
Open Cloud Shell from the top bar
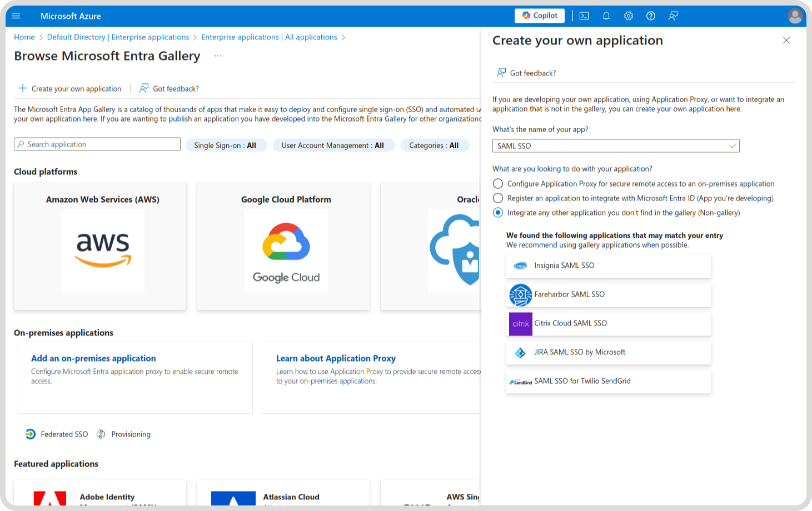[x=584, y=16]
